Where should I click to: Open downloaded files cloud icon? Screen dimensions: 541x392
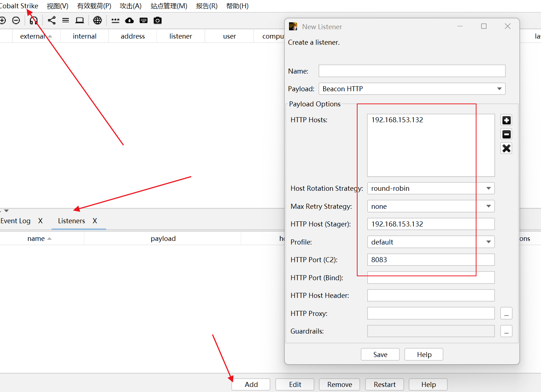coord(129,21)
